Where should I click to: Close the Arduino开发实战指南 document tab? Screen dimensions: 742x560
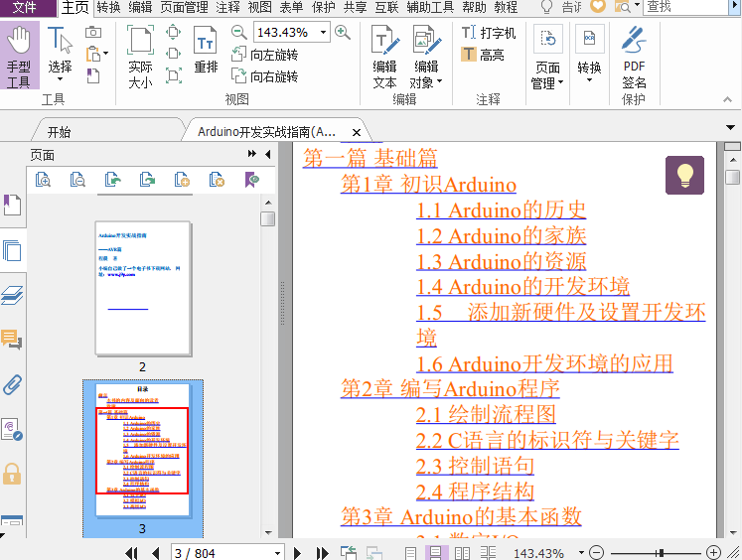click(357, 132)
